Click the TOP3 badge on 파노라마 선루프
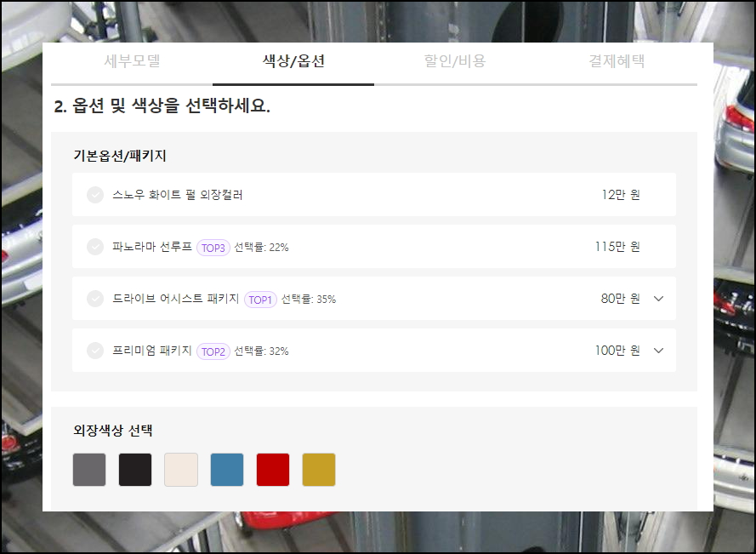Image resolution: width=756 pixels, height=554 pixels. click(213, 248)
